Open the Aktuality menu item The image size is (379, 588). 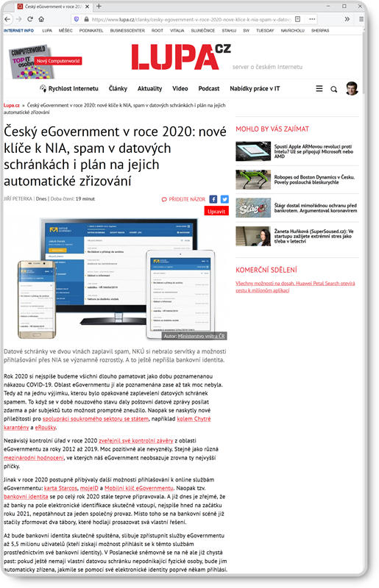tap(149, 89)
